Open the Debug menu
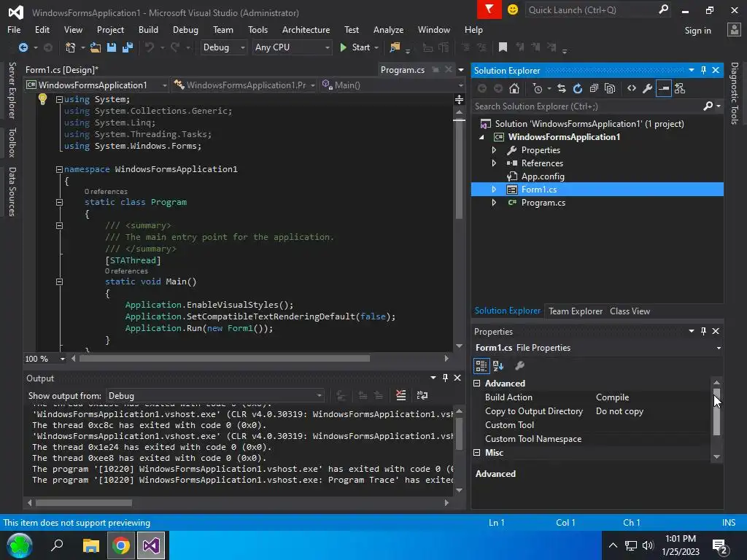This screenshot has width=747, height=560. 185,29
